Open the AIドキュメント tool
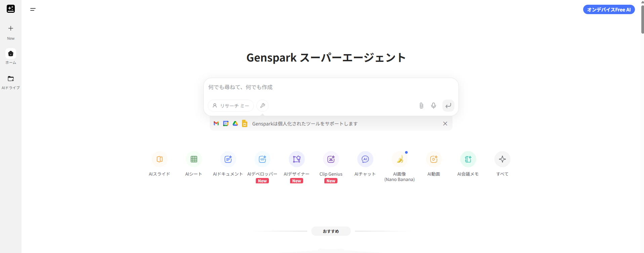Image resolution: width=644 pixels, height=253 pixels. click(x=228, y=159)
